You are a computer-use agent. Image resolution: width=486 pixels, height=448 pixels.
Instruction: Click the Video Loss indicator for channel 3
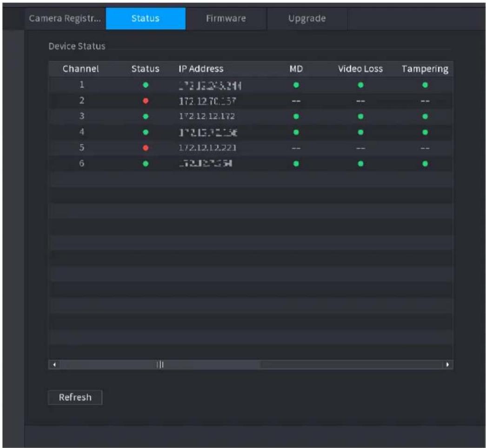tap(360, 117)
